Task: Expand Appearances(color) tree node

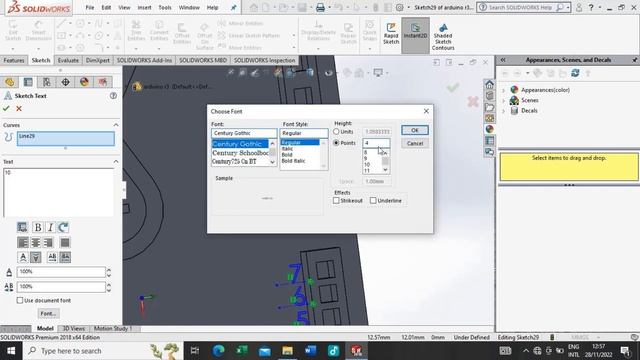Action: coord(503,90)
